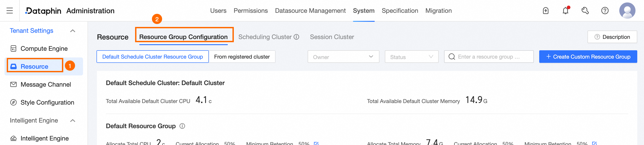Open the help question mark icon
644x145 pixels.
(605, 11)
